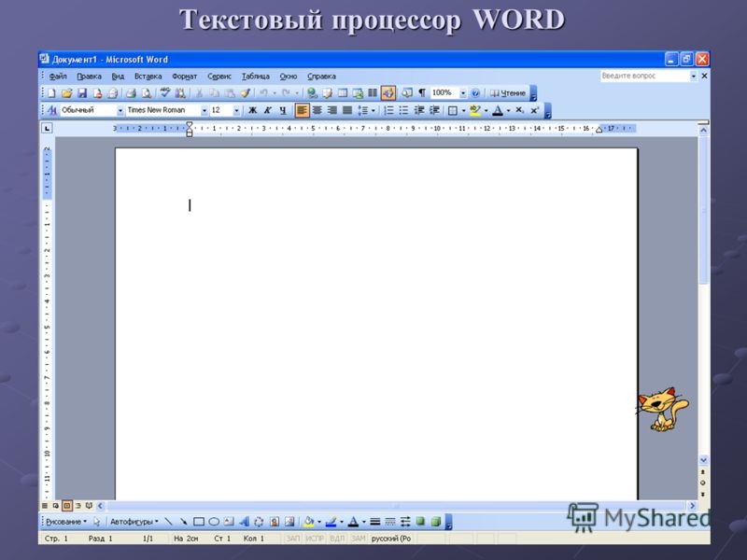Select the Oval drawing tool

(214, 522)
